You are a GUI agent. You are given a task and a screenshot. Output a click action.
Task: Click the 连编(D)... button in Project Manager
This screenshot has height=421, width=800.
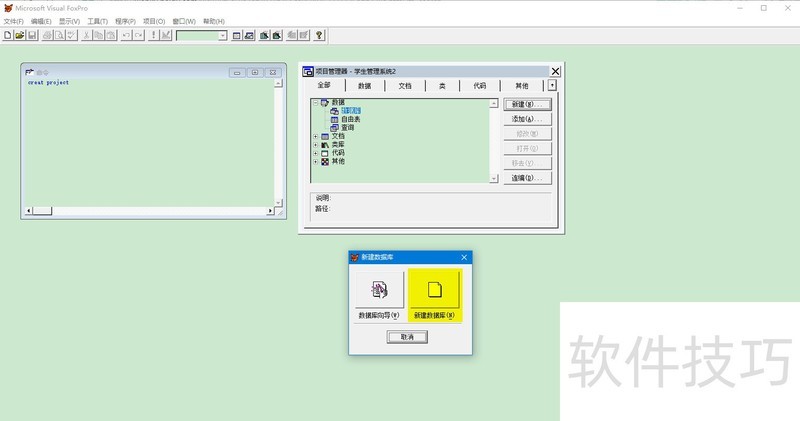click(x=527, y=178)
